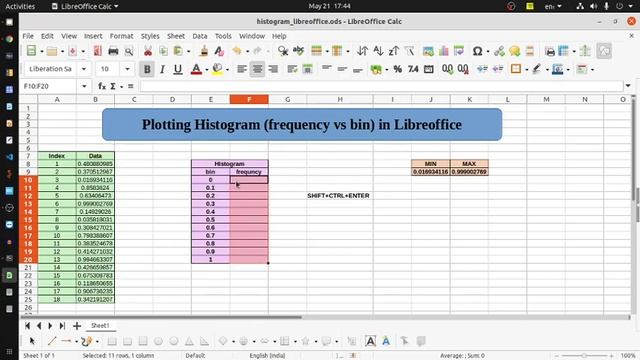Toggle Align Left
Image resolution: width=640 pixels, height=360 pixels.
[x=242, y=69]
